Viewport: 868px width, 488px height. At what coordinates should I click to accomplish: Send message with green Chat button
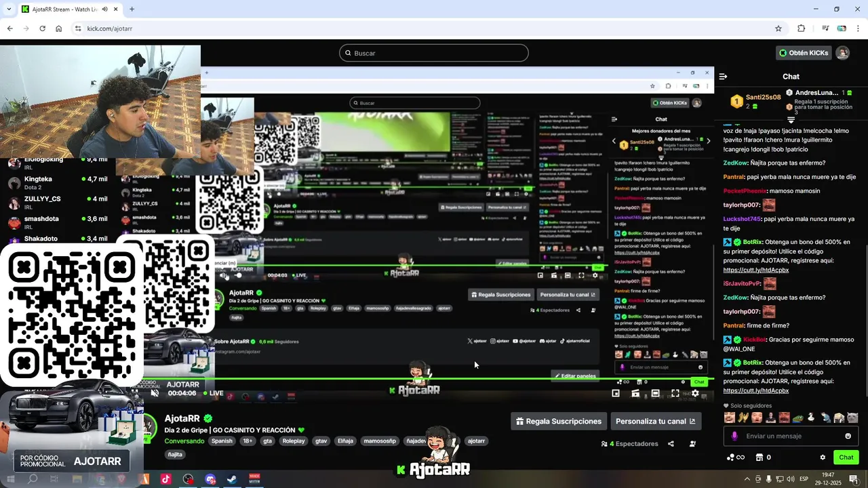846,457
